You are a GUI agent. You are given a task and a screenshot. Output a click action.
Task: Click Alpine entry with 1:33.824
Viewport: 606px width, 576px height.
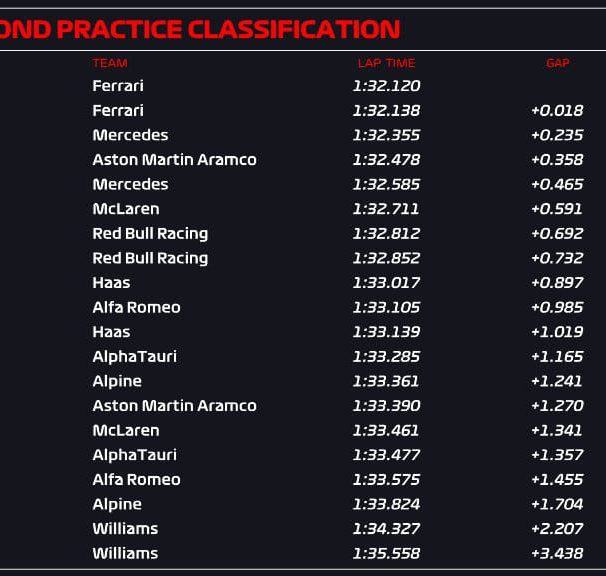117,504
